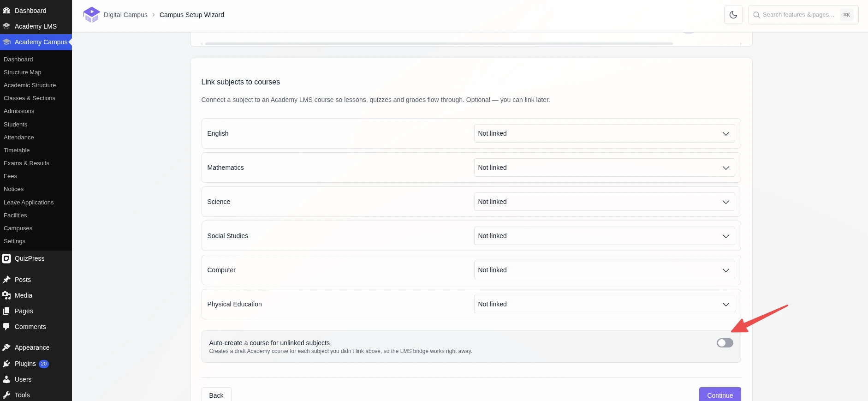The image size is (868, 401).
Task: Go to Classes & Sections
Action: [30, 98]
